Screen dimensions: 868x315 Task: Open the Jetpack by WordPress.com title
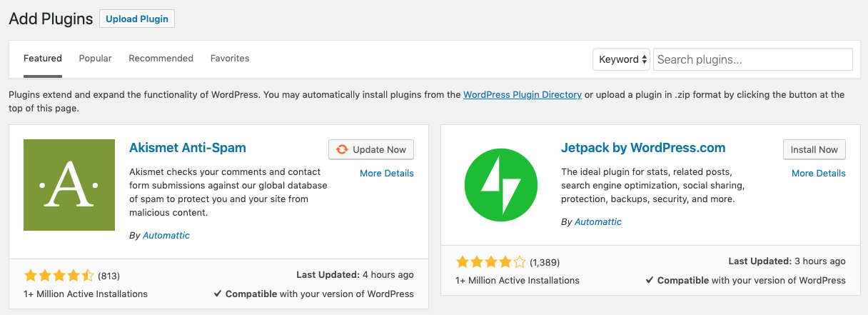(643, 148)
